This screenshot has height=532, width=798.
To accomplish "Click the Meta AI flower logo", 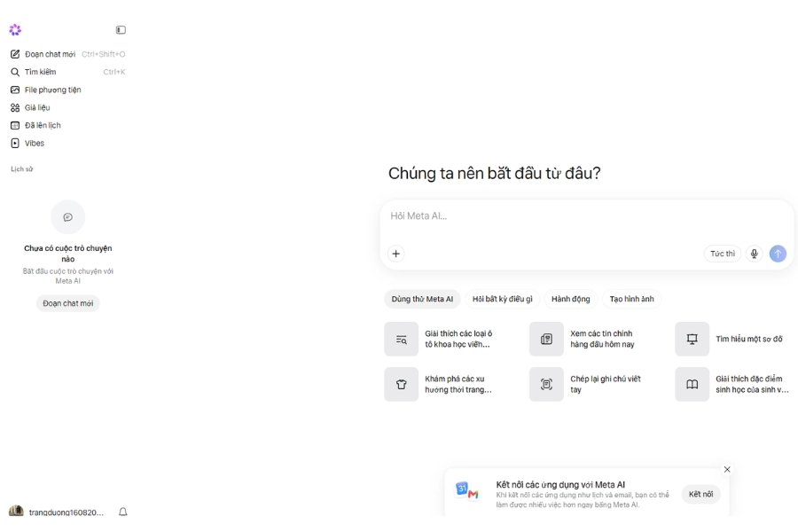I will click(15, 29).
